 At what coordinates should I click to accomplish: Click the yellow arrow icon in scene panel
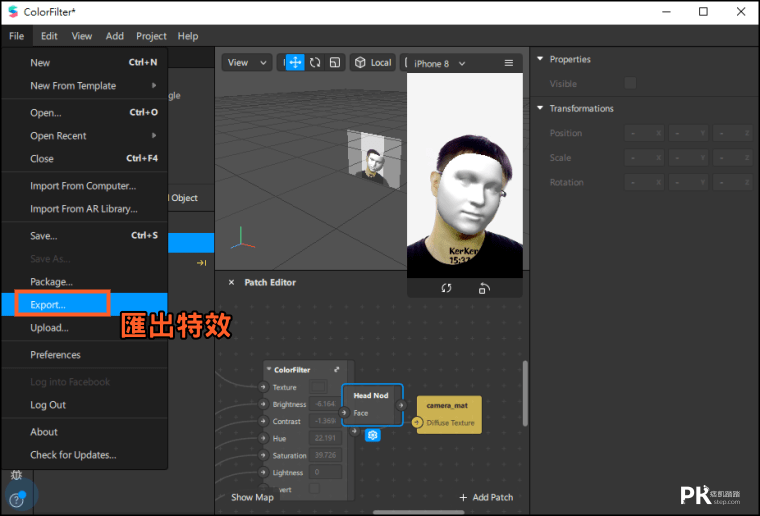pos(202,263)
